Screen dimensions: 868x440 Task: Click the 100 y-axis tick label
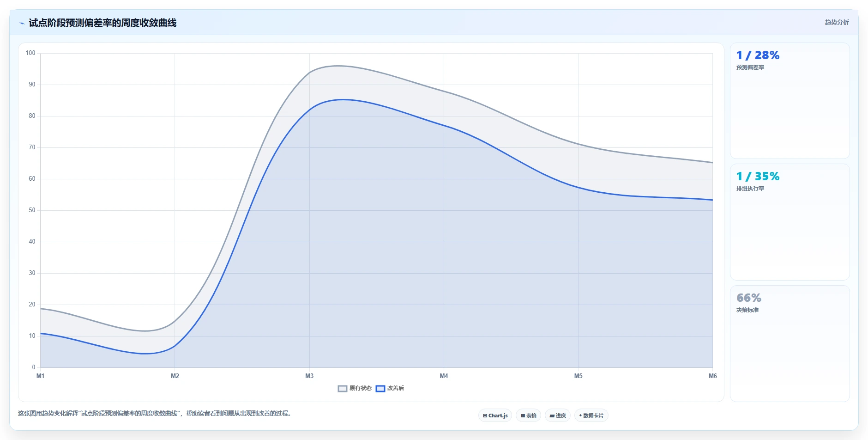[30, 53]
